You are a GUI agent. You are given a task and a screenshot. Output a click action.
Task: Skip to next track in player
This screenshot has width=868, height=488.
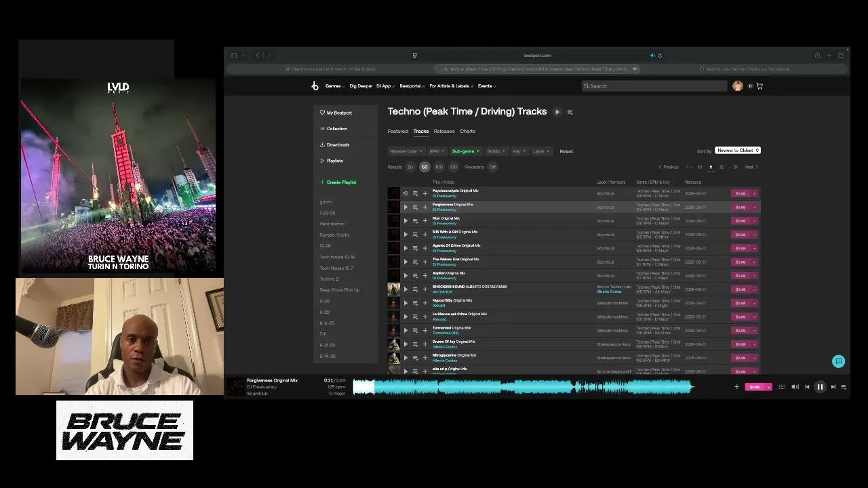point(833,387)
